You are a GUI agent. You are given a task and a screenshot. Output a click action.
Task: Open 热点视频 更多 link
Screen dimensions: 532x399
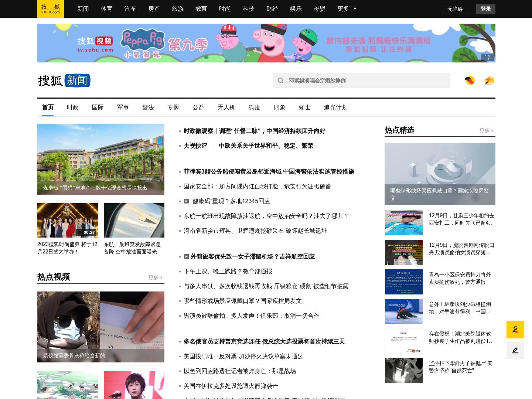click(x=156, y=277)
